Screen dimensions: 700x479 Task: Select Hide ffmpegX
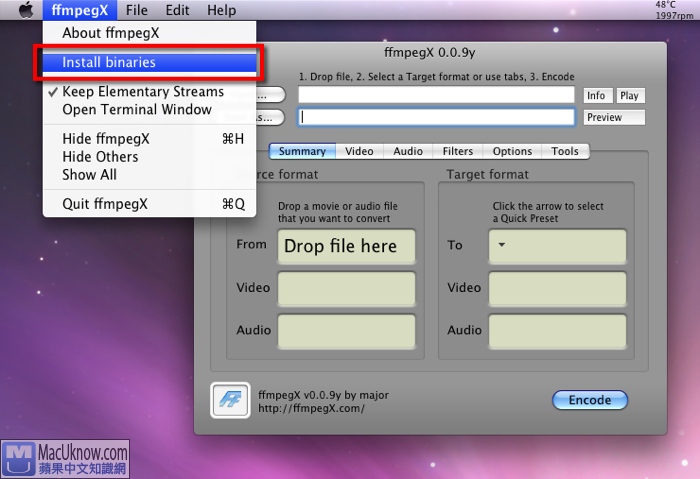point(150,139)
